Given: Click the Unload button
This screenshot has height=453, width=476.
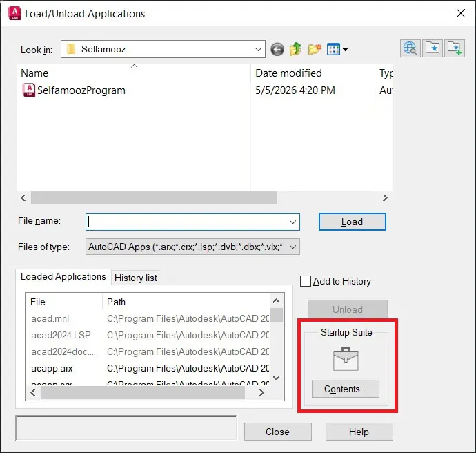Looking at the screenshot, I should (x=348, y=309).
